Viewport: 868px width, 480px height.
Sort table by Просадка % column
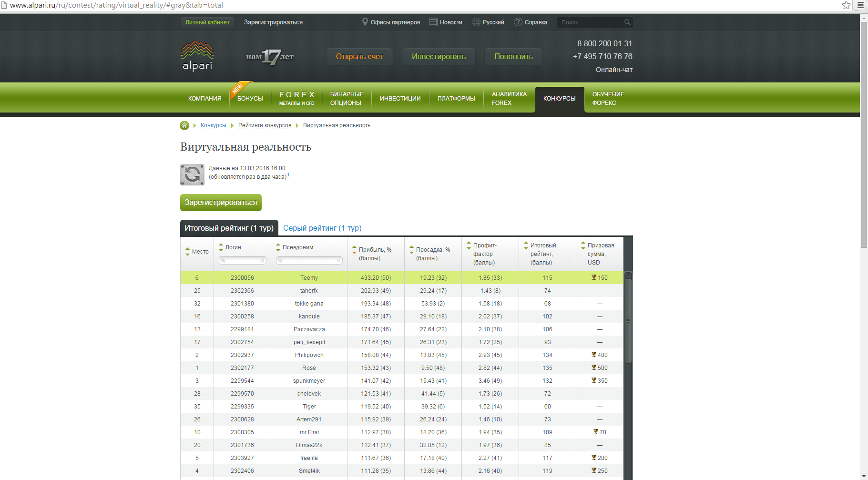pos(412,250)
